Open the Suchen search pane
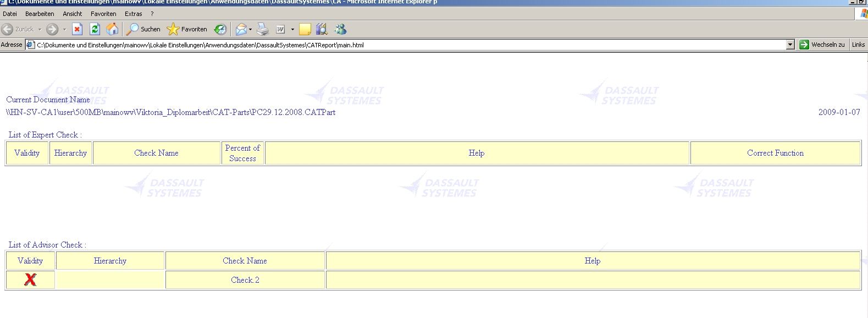 (143, 29)
